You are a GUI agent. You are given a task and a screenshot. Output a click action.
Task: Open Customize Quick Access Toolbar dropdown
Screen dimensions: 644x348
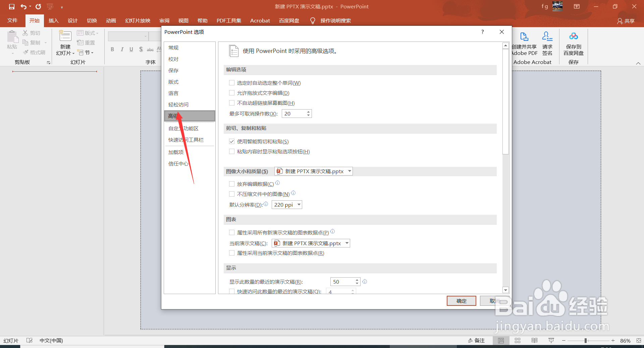(62, 7)
